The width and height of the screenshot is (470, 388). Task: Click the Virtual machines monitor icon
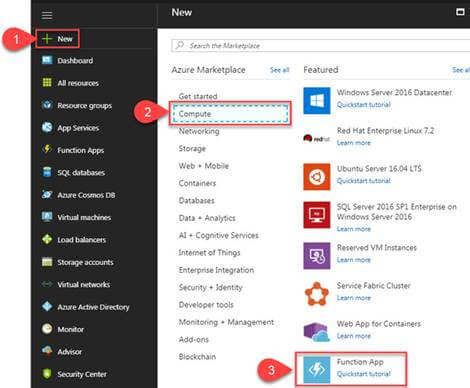47,217
